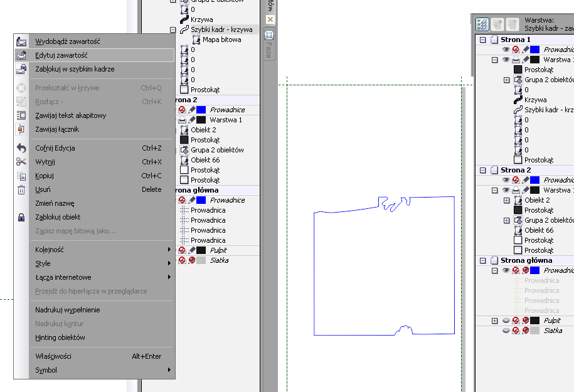This screenshot has height=392, width=574.
Task: Click the Faza docker tab icon
Action: coord(269,35)
